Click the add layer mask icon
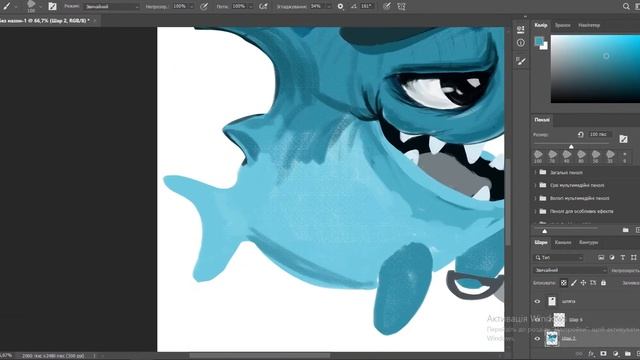640x360 pixels. [603, 353]
